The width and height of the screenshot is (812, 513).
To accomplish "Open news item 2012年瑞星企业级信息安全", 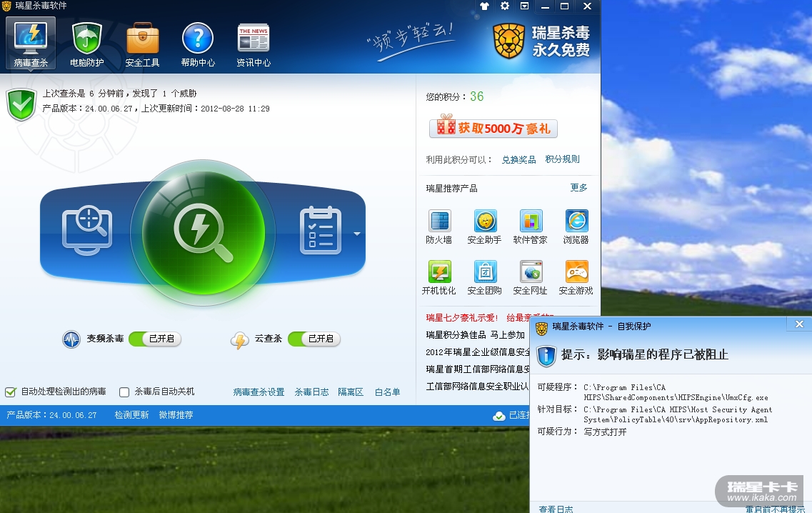I will point(478,352).
